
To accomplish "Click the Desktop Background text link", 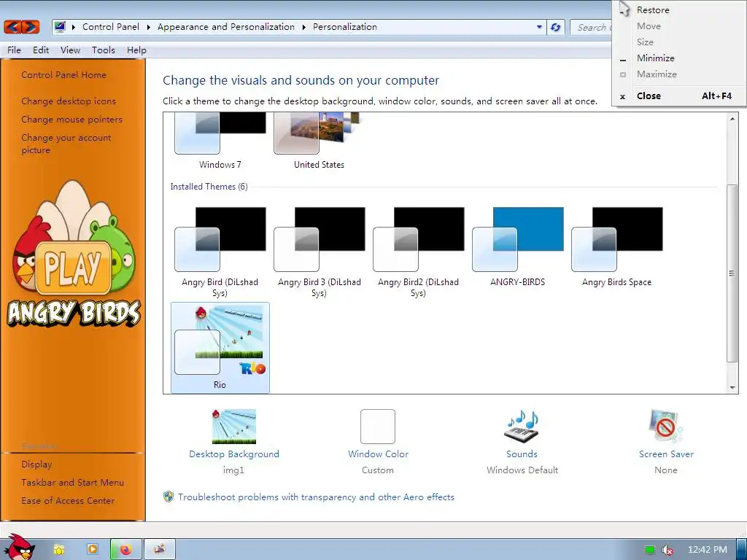I will 234,454.
